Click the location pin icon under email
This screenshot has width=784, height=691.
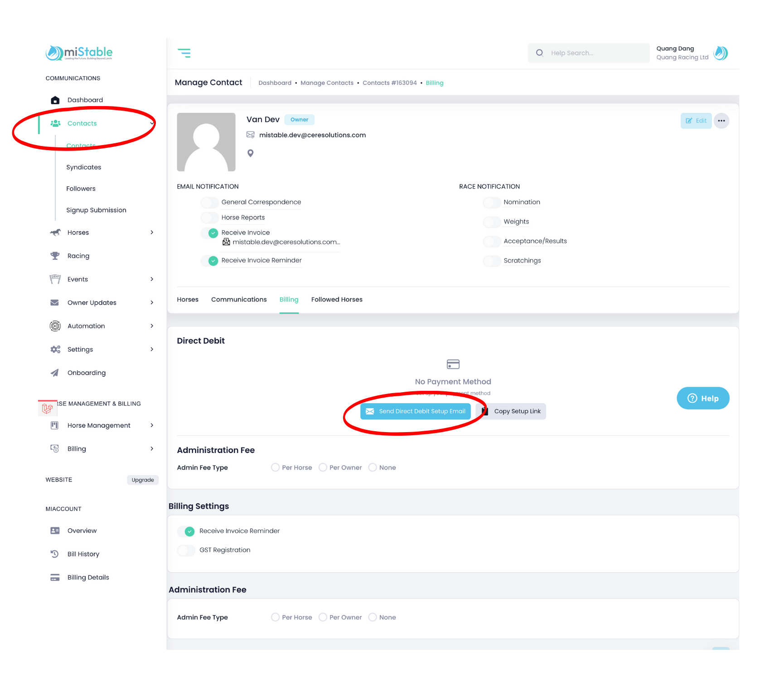[x=250, y=153]
